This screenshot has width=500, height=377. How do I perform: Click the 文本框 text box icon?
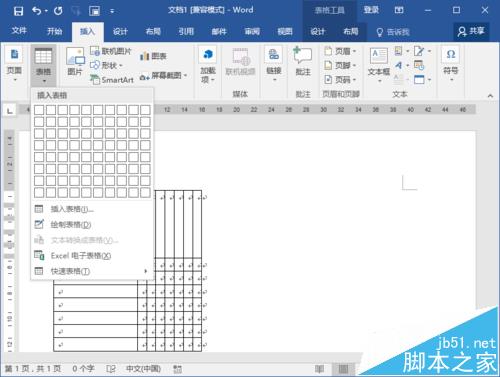(379, 56)
